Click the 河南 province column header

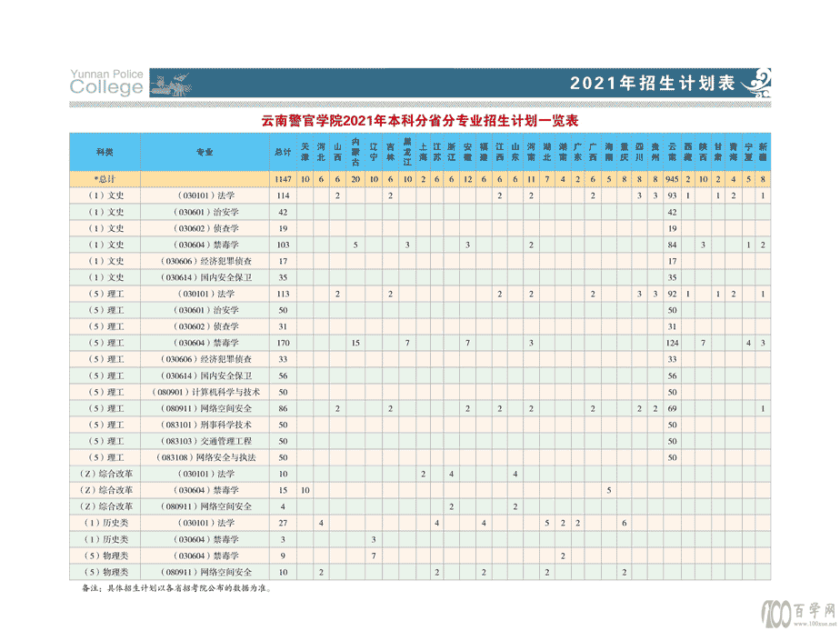(x=531, y=152)
